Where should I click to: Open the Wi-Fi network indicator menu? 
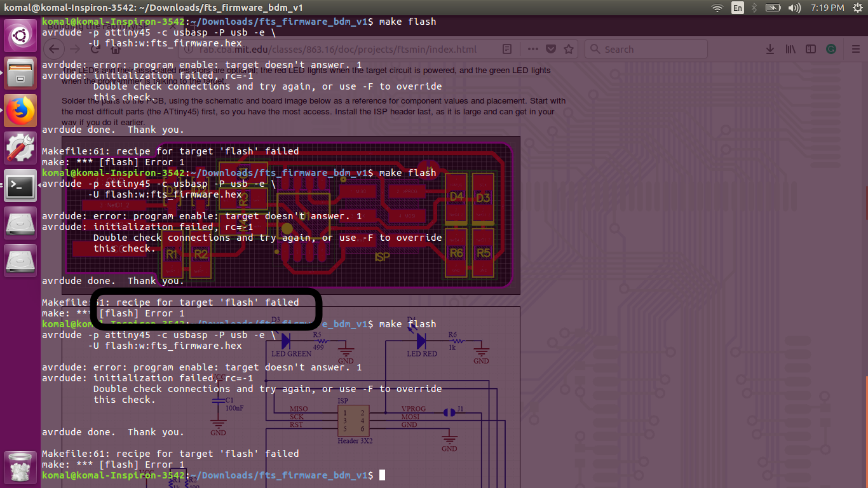[717, 8]
